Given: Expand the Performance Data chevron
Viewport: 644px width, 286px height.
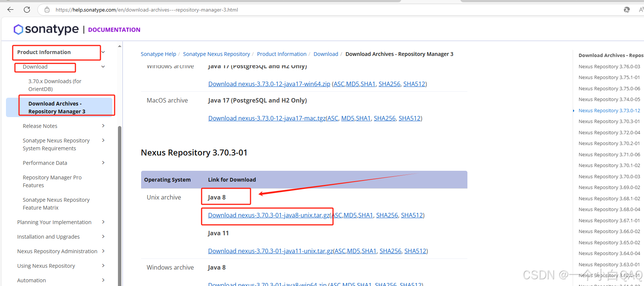Looking at the screenshot, I should (x=103, y=163).
